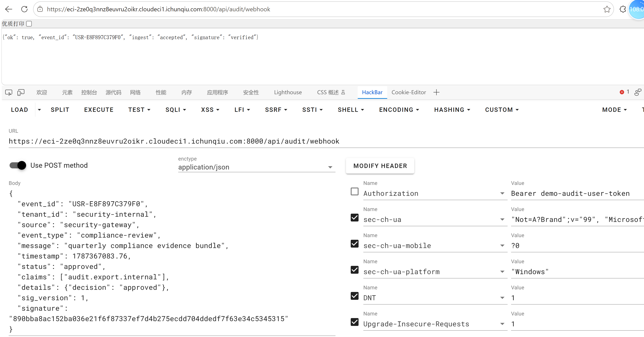
Task: Open the HASHING dropdown menu
Action: pos(452,110)
